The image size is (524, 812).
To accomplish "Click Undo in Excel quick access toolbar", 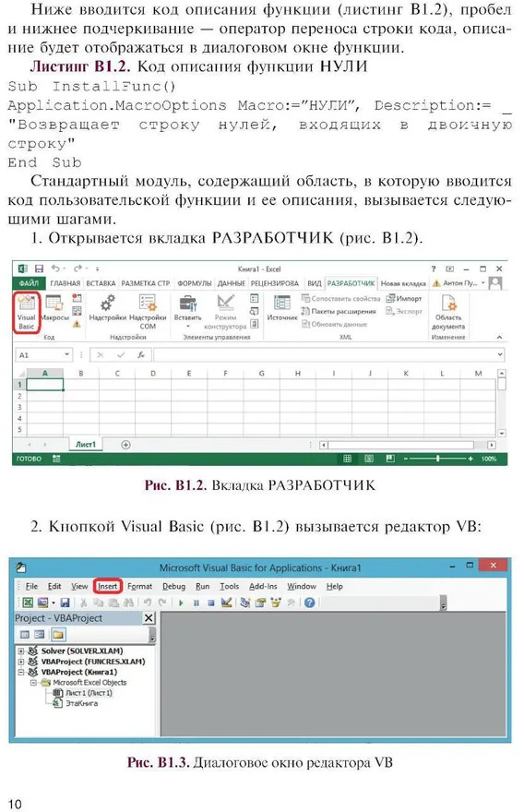I will 54,269.
